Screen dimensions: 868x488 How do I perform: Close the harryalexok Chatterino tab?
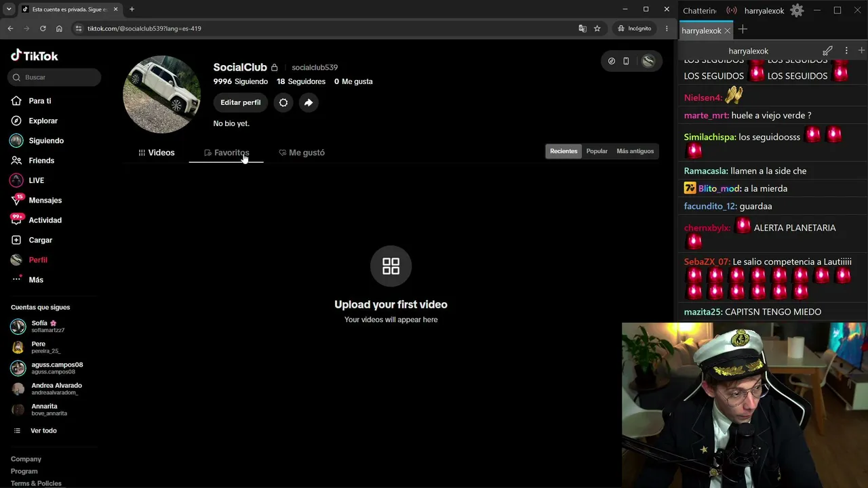pos(728,30)
